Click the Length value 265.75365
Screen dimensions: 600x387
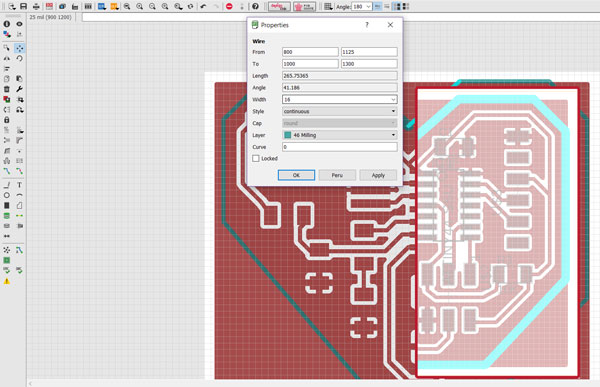click(x=340, y=76)
